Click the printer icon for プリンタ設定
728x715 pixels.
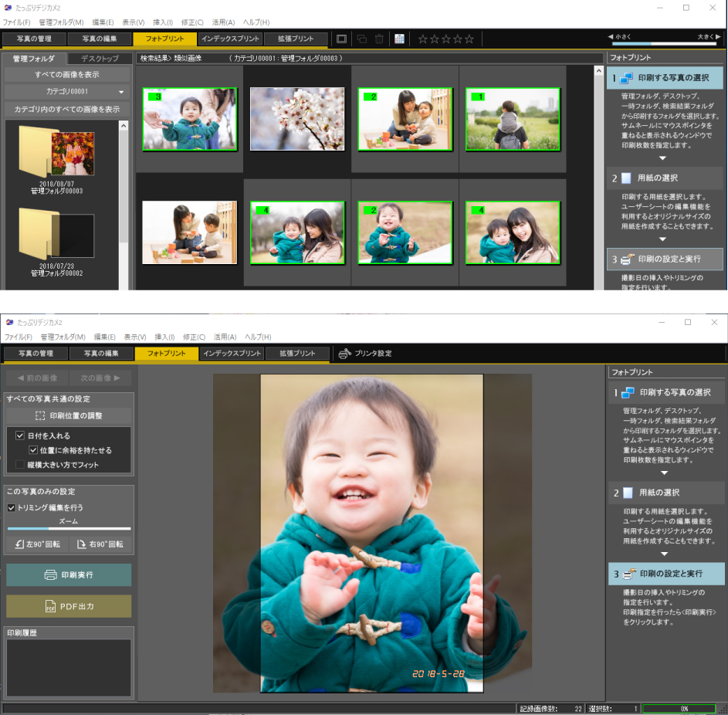pyautogui.click(x=344, y=354)
